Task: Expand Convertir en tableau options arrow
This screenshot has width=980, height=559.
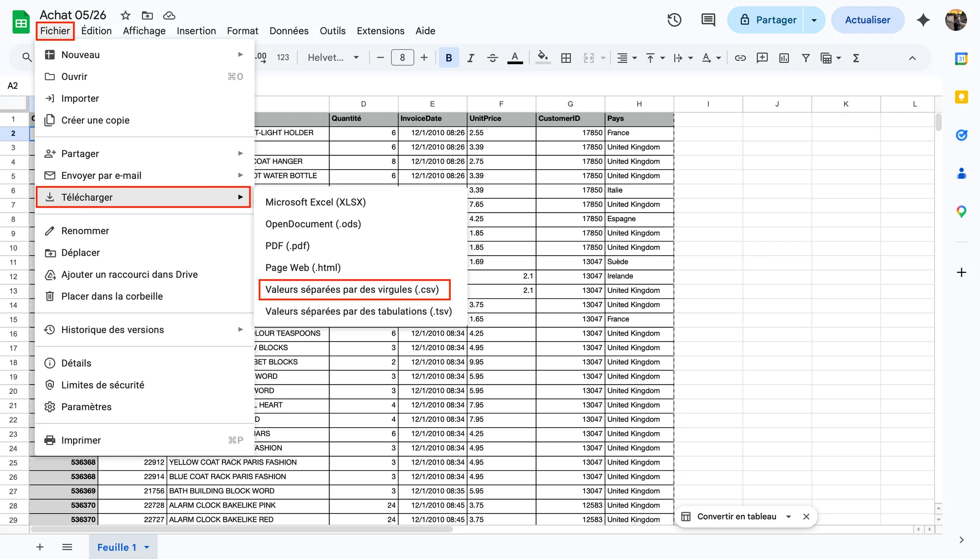Action: click(x=788, y=517)
